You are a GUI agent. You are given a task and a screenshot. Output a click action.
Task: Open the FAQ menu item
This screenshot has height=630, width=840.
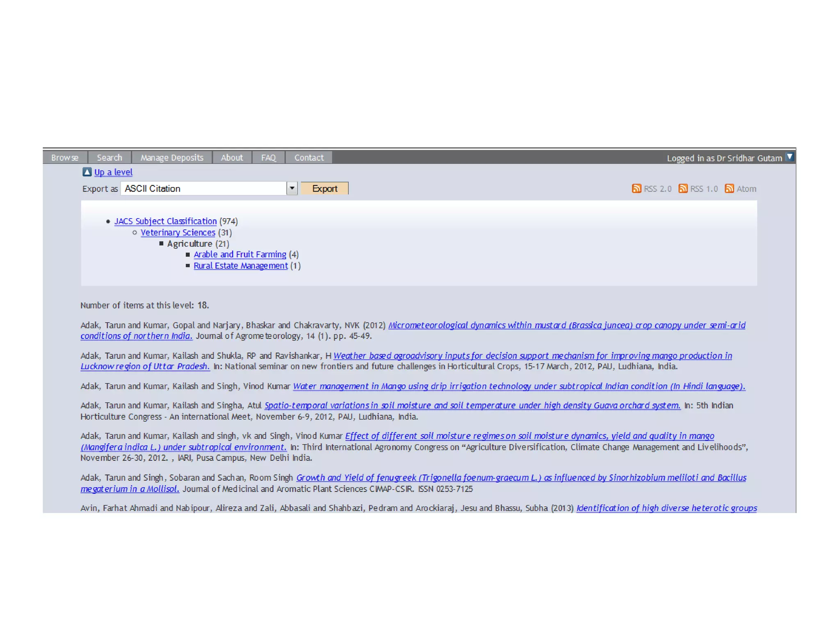pos(268,157)
